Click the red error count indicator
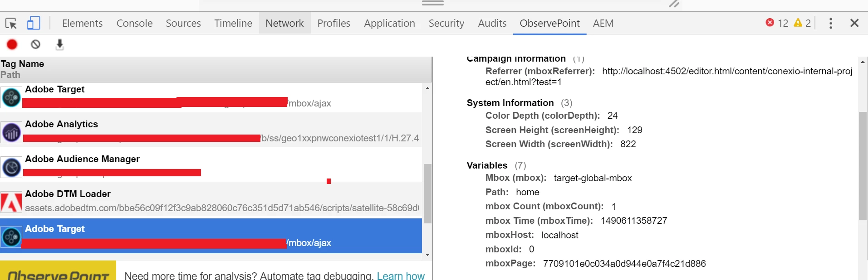The width and height of the screenshot is (868, 280). pos(777,23)
